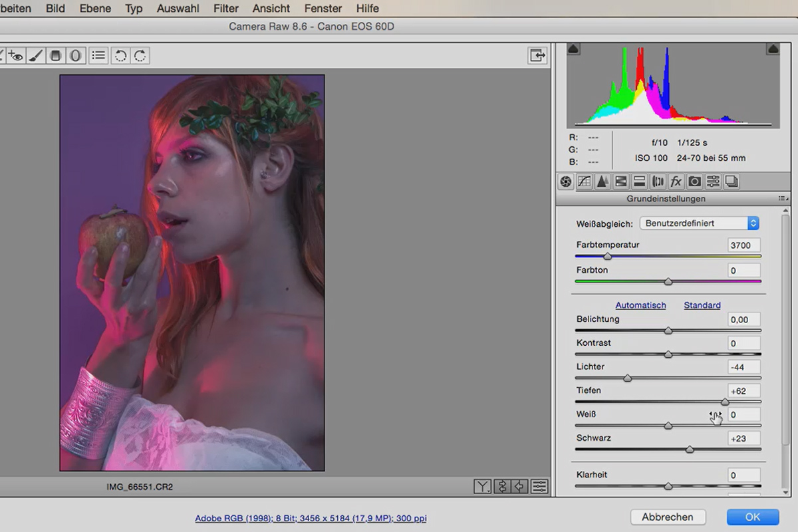Viewport: 798px width, 532px height.
Task: Open the Tone Curve panel tab
Action: pos(585,182)
